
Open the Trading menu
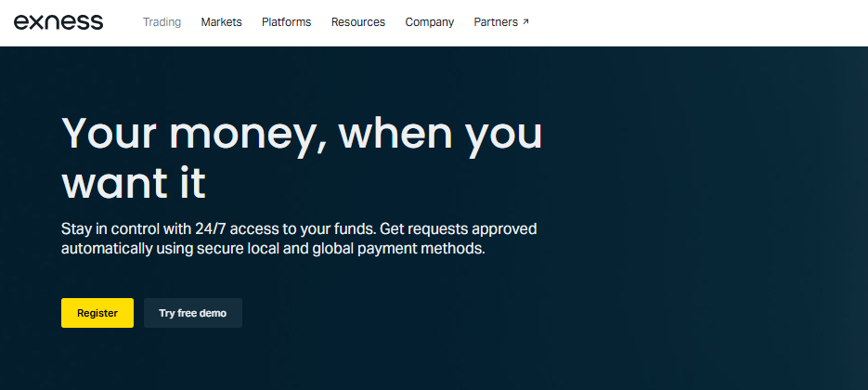tap(162, 22)
